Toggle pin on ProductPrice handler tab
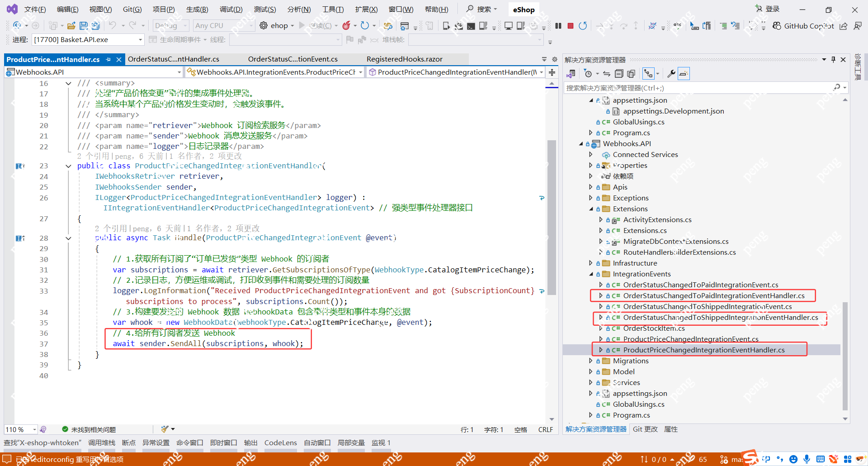Screen dimensions: 868x466 (x=108, y=59)
